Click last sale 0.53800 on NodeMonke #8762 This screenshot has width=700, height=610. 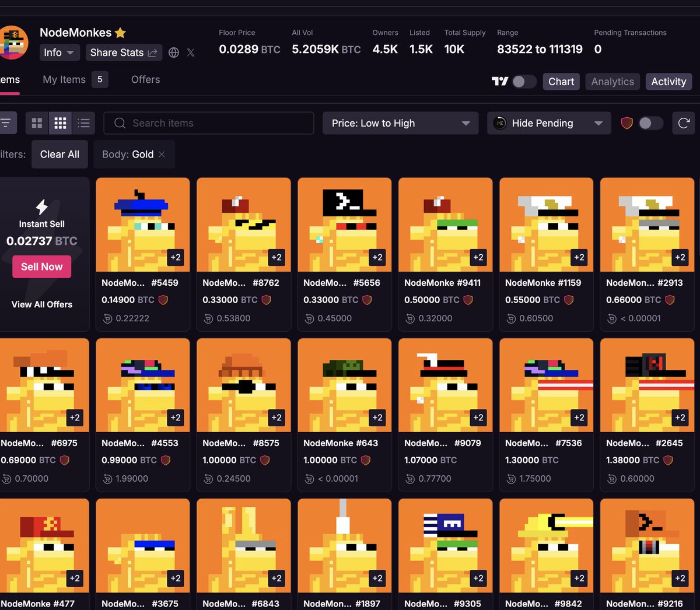click(233, 318)
